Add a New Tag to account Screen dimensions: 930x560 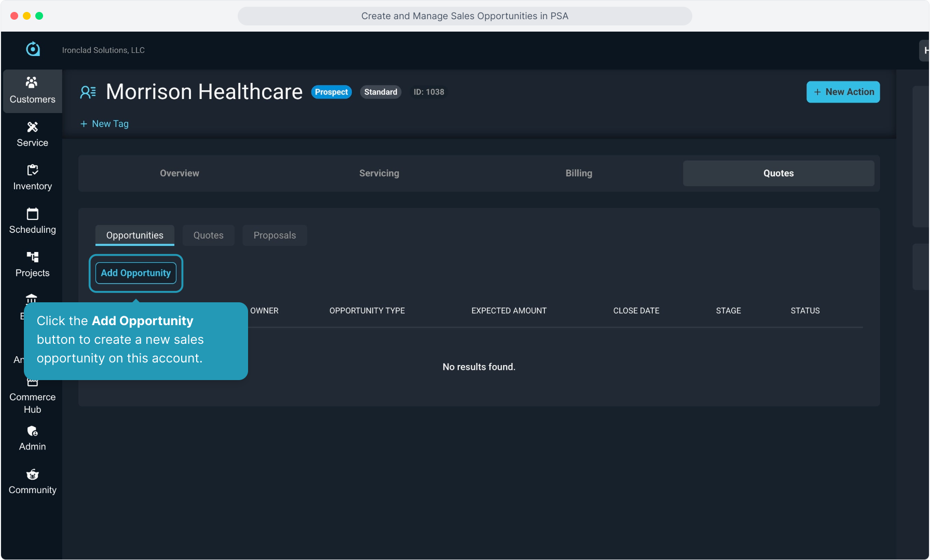click(x=104, y=124)
